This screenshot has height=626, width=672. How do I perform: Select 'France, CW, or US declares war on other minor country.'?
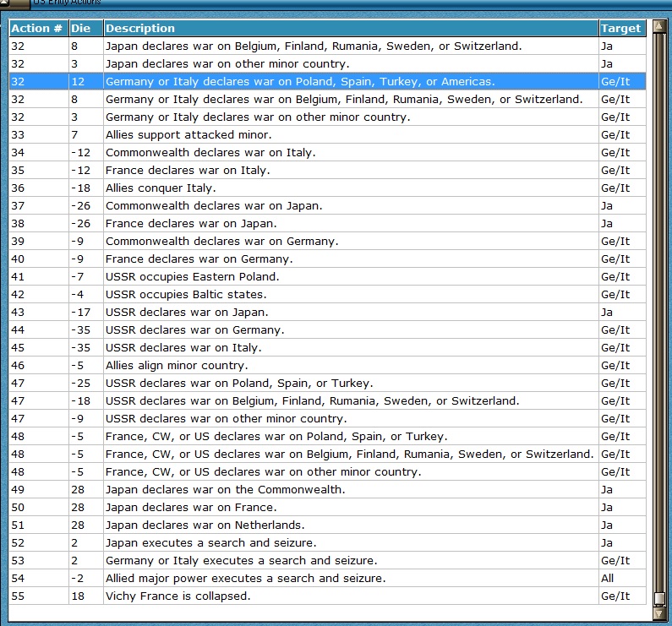pyautogui.click(x=327, y=471)
